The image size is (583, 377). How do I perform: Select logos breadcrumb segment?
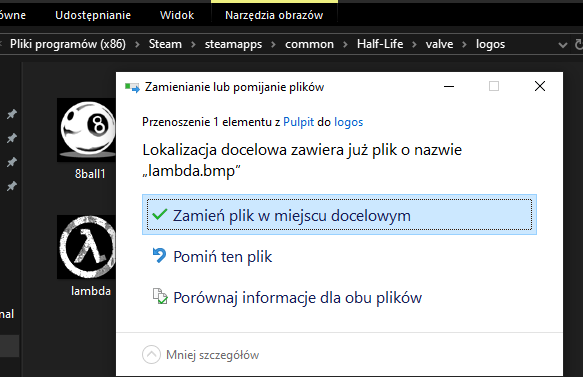(x=490, y=44)
